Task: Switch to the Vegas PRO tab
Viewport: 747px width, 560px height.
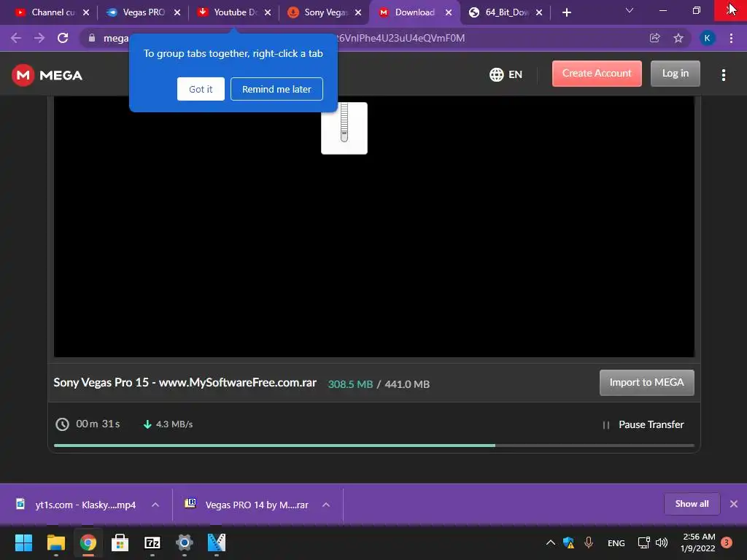Action: [136, 12]
